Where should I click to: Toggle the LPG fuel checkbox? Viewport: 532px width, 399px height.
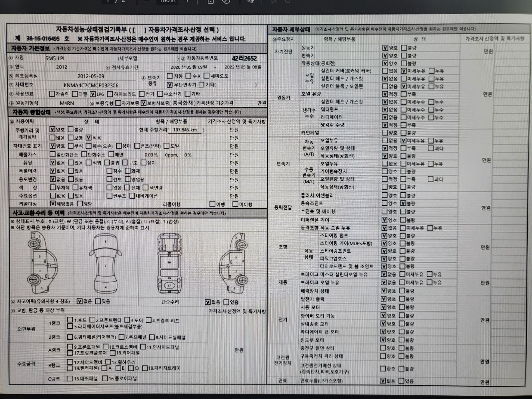[x=93, y=94]
